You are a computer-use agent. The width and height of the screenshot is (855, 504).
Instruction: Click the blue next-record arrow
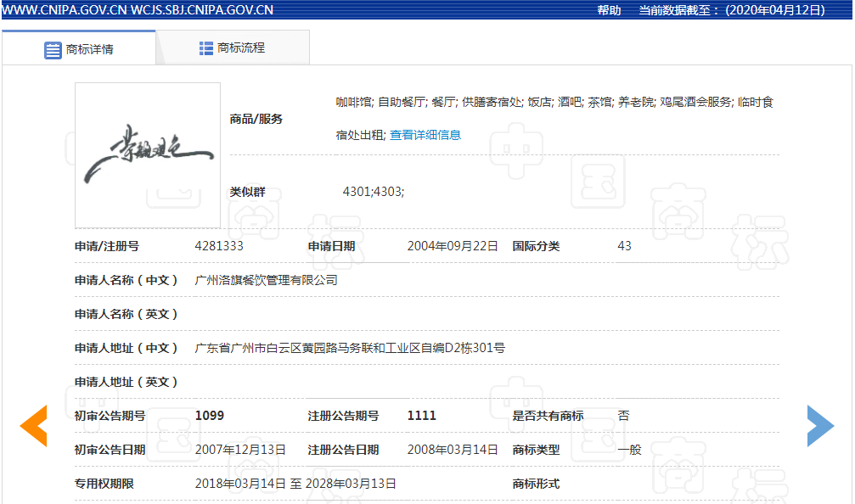[x=820, y=426]
